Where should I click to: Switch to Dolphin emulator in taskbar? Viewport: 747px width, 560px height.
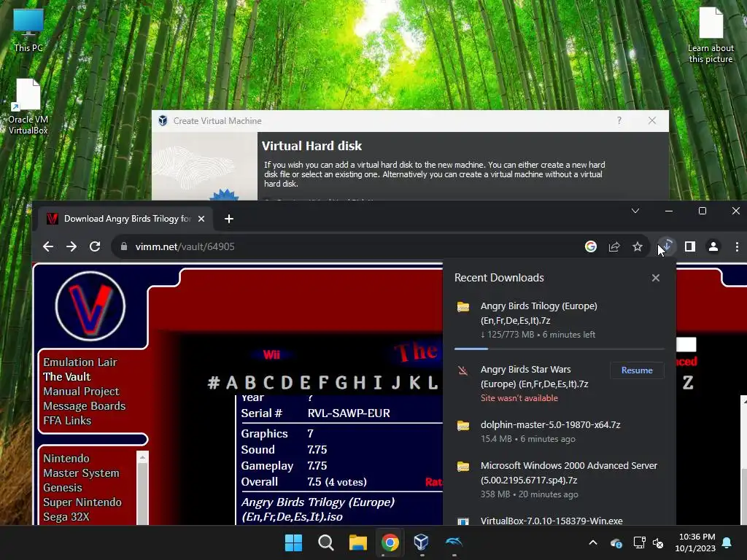pyautogui.click(x=454, y=542)
